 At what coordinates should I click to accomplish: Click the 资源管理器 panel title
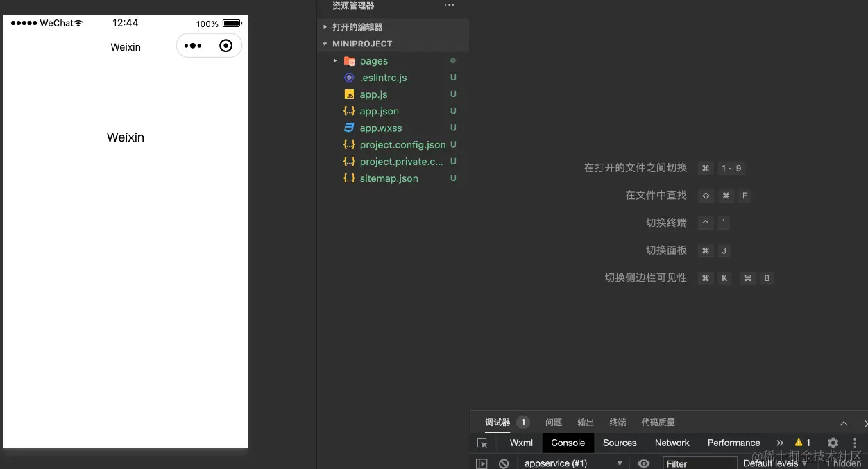pos(353,6)
